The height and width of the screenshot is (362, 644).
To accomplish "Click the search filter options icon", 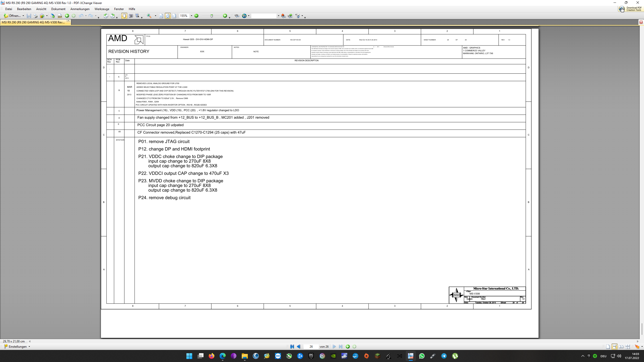I will (x=298, y=16).
